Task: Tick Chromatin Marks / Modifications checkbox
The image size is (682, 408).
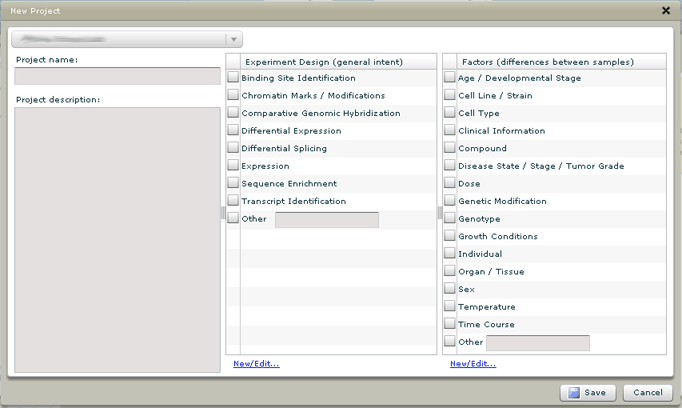Action: tap(233, 95)
